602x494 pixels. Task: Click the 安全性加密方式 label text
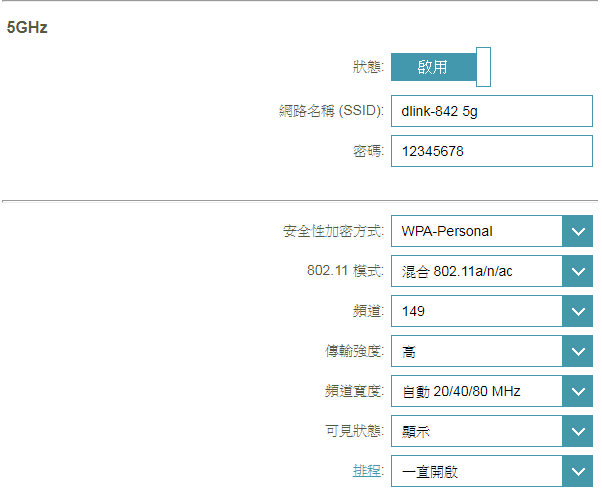click(333, 231)
